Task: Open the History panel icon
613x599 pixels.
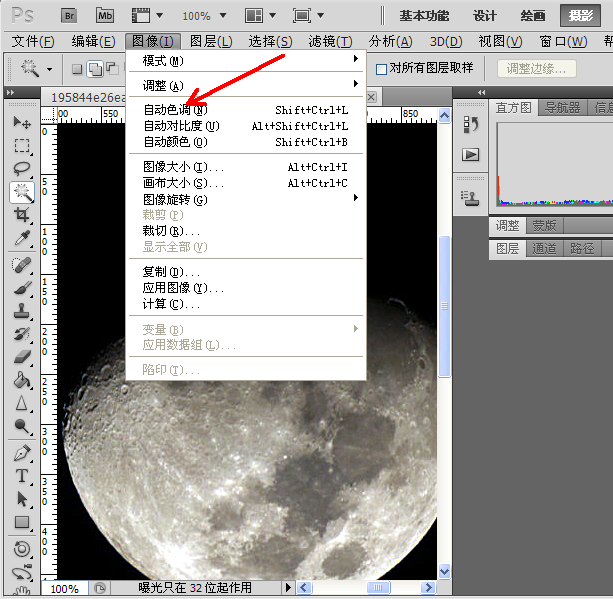Action: [x=471, y=125]
